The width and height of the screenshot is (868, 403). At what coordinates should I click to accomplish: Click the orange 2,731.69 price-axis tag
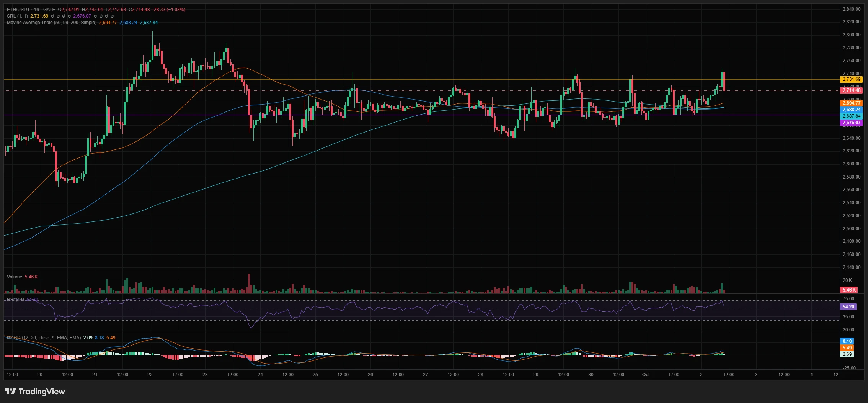(x=852, y=79)
